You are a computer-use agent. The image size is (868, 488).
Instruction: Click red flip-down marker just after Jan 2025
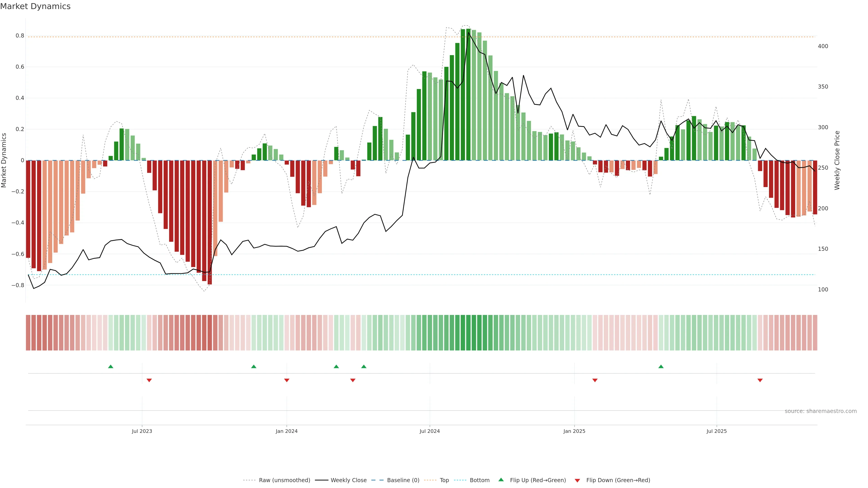[595, 380]
